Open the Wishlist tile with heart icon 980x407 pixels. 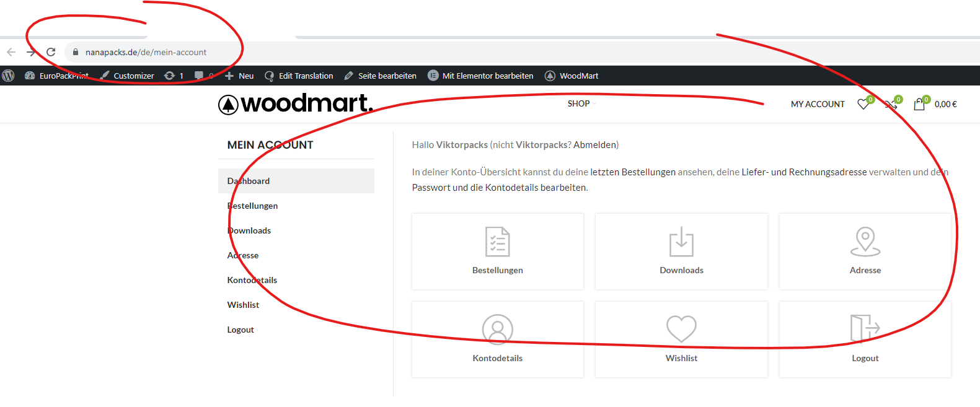(681, 339)
